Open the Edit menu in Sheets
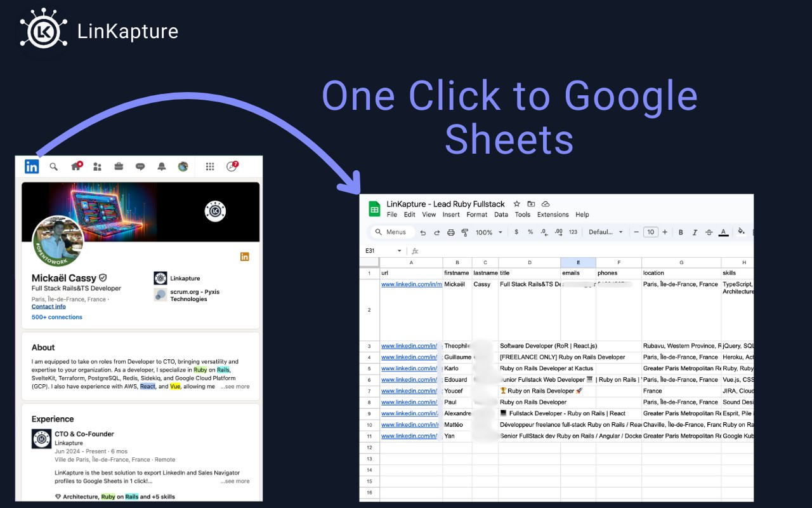The height and width of the screenshot is (508, 812). coord(410,215)
